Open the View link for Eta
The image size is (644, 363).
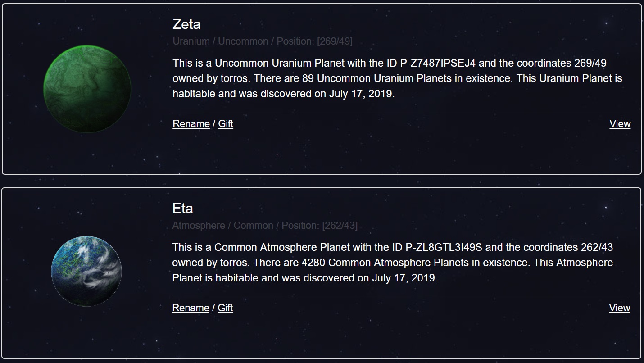pyautogui.click(x=619, y=308)
